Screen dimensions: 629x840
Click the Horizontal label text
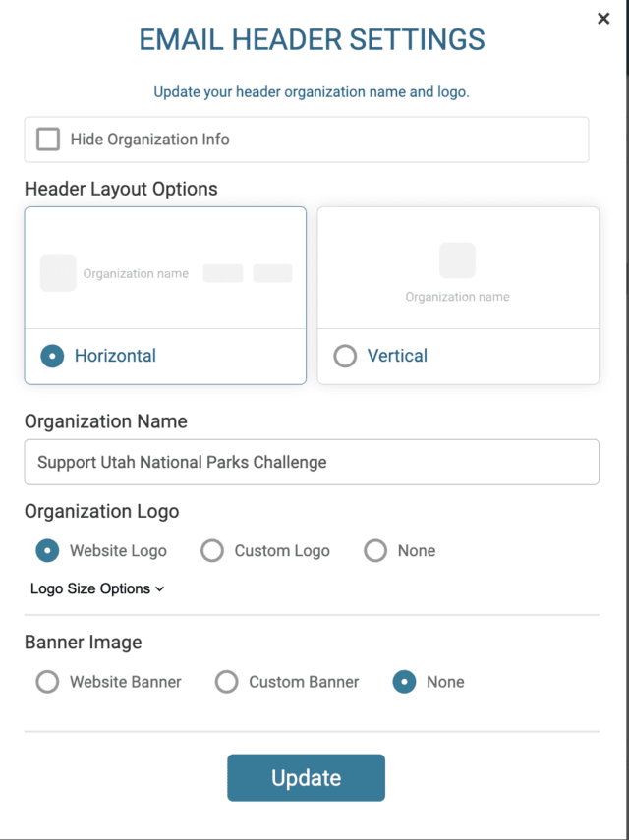115,356
